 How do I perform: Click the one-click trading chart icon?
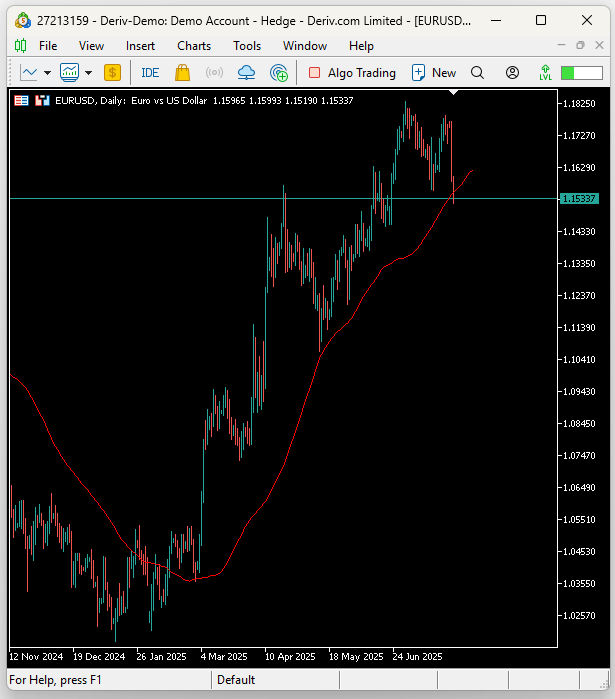coord(42,101)
